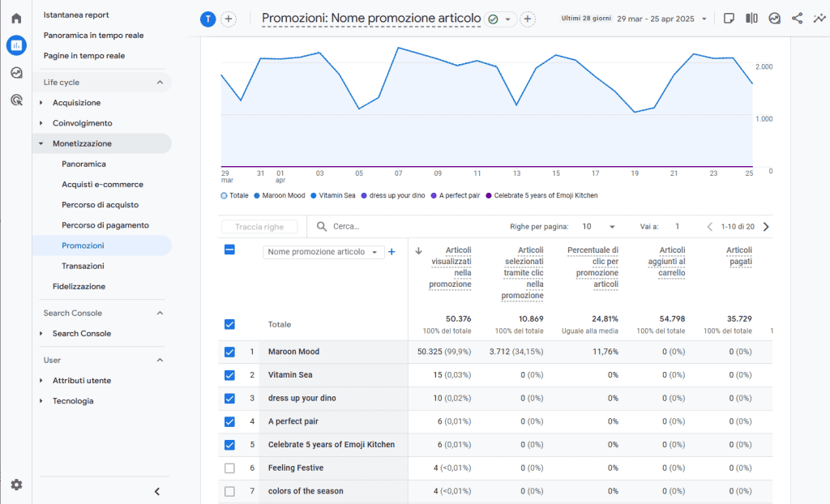Screen dimensions: 830x504
Task: Open the Righe per pagina dropdown
Action: point(598,227)
